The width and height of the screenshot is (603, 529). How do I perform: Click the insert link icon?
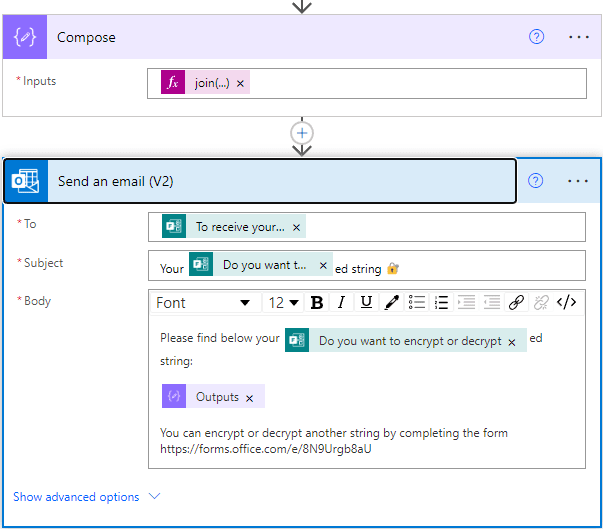[x=516, y=303]
